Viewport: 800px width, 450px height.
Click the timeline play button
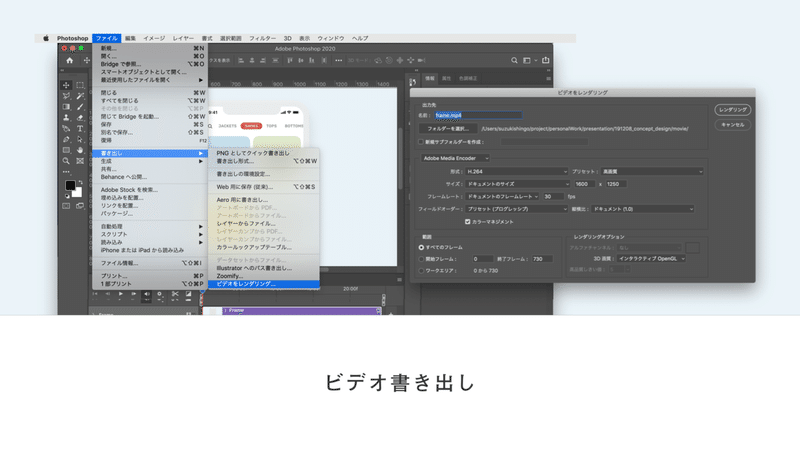121,294
